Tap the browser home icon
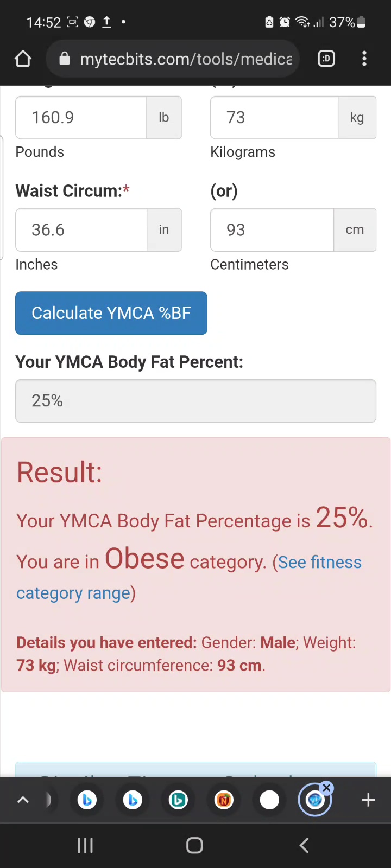 pos(23,59)
